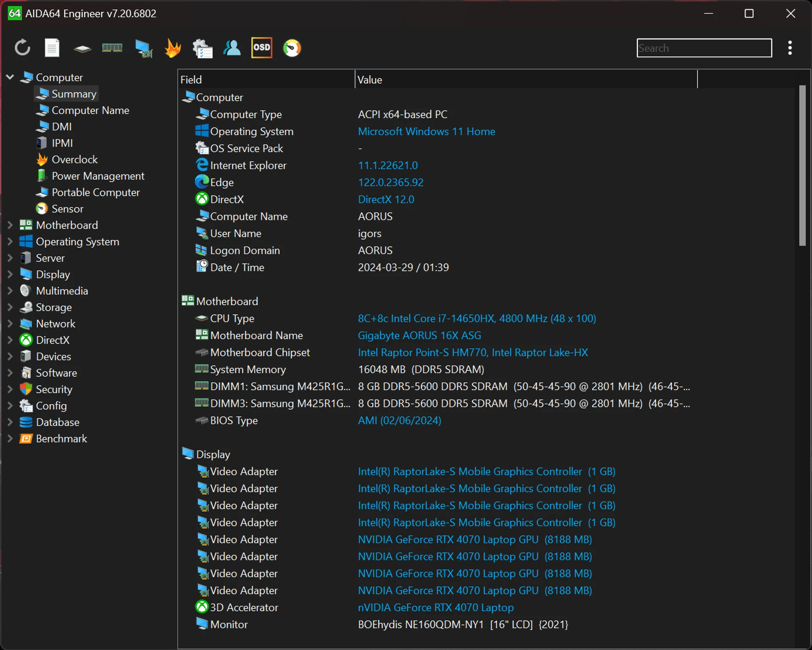The height and width of the screenshot is (650, 812).
Task: Open the user account toolbar icon
Action: 232,48
